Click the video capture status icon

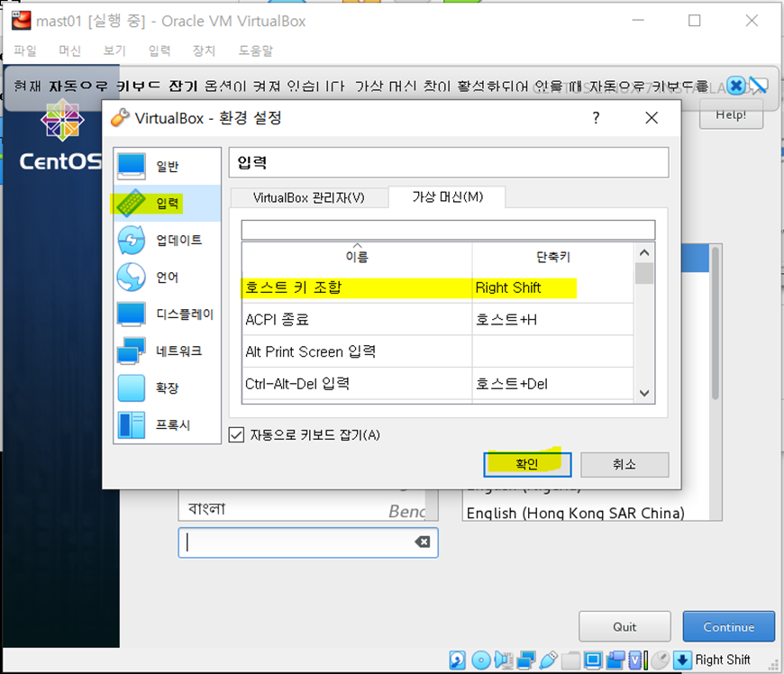(x=615, y=660)
